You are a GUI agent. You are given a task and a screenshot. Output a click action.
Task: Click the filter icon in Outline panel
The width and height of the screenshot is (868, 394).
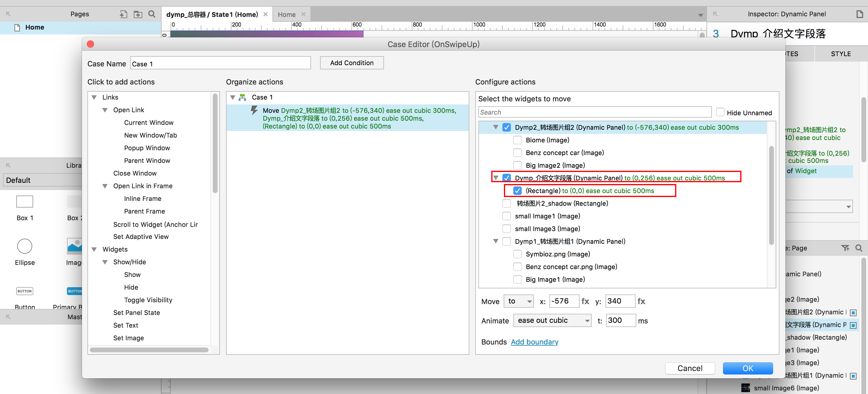coord(845,248)
